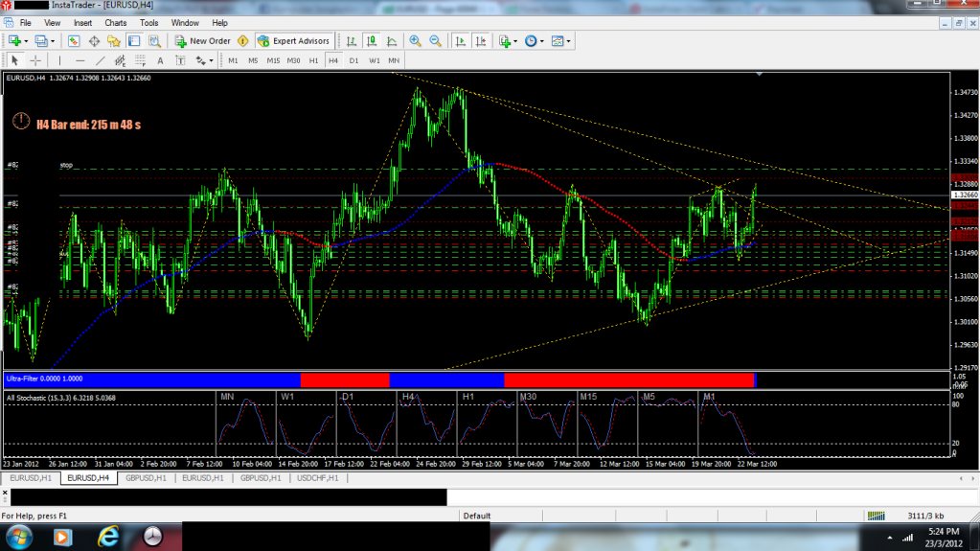This screenshot has height=551, width=980.
Task: Switch chart to Line Chart mode
Action: pyautogui.click(x=392, y=41)
